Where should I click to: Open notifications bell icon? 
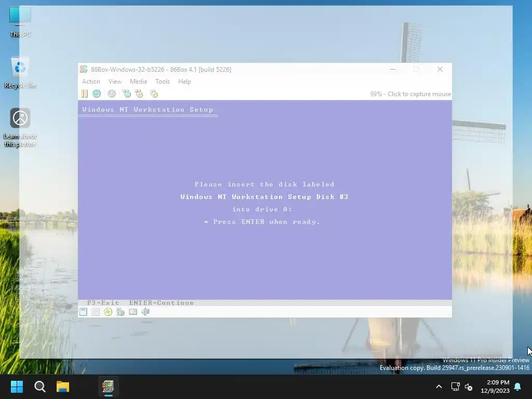pos(518,387)
